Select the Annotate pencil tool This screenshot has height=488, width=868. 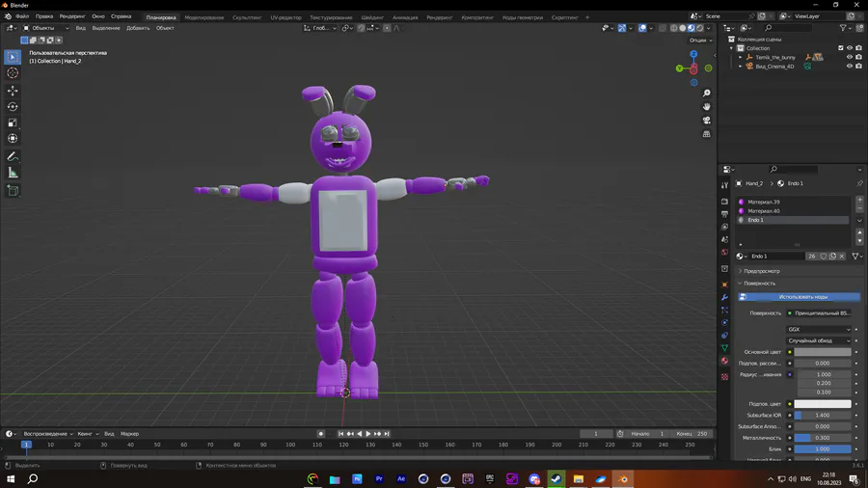coord(13,156)
